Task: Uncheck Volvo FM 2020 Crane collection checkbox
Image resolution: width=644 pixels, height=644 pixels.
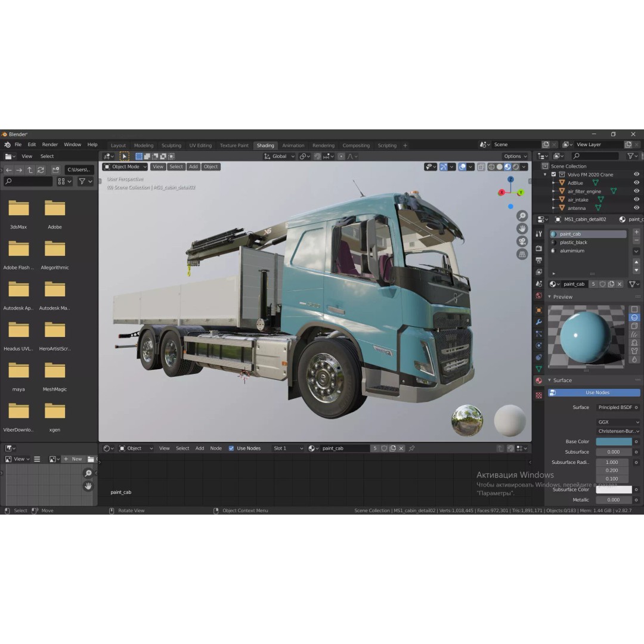Action: pyautogui.click(x=553, y=175)
